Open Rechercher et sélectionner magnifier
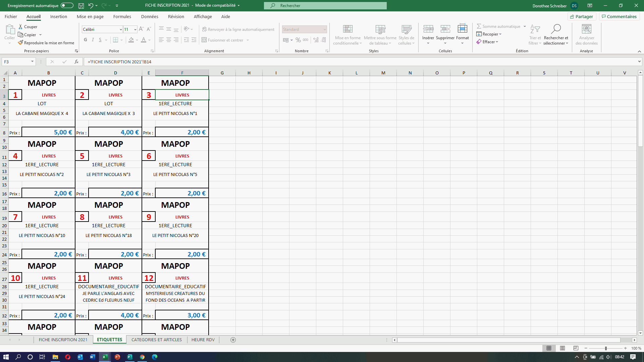Image resolution: width=644 pixels, height=362 pixels. pos(556,29)
